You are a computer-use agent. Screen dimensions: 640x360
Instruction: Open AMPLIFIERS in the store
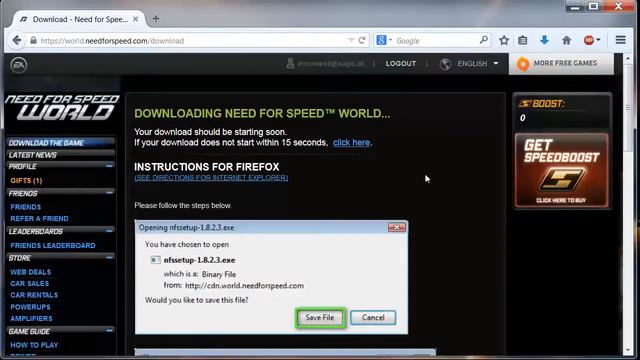pos(31,318)
